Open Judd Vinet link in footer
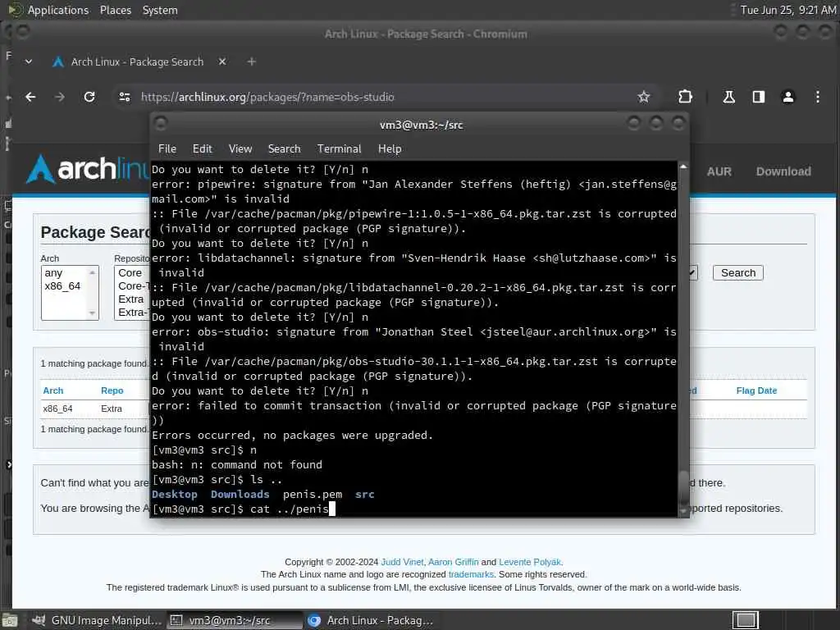This screenshot has width=840, height=630. [x=402, y=562]
